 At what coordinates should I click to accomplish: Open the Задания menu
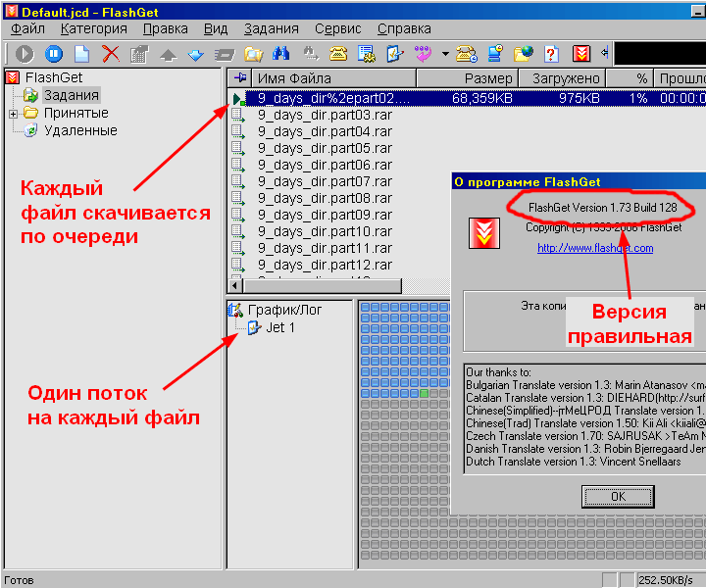click(271, 28)
